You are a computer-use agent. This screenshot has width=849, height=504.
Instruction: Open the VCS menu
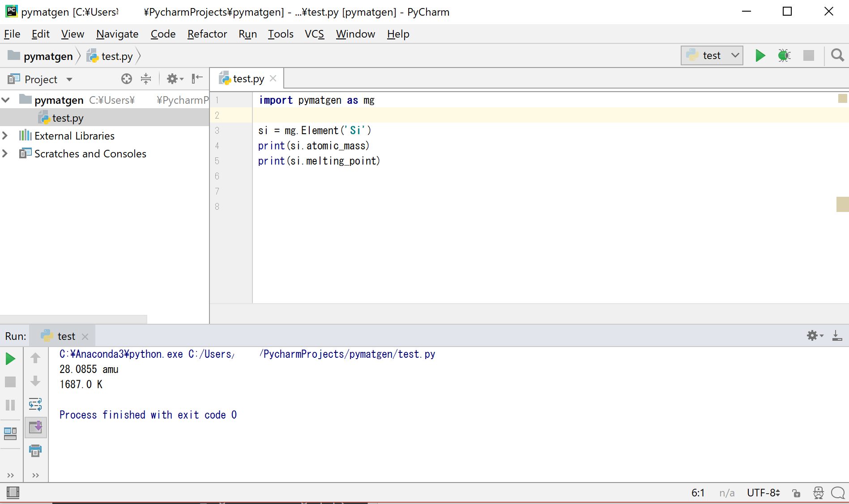pyautogui.click(x=314, y=34)
